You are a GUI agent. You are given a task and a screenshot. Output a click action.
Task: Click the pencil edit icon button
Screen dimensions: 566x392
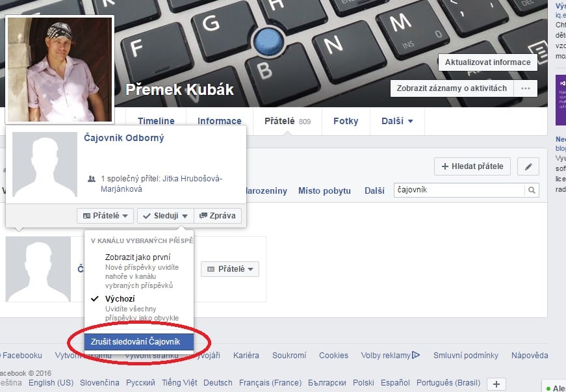[x=528, y=166]
